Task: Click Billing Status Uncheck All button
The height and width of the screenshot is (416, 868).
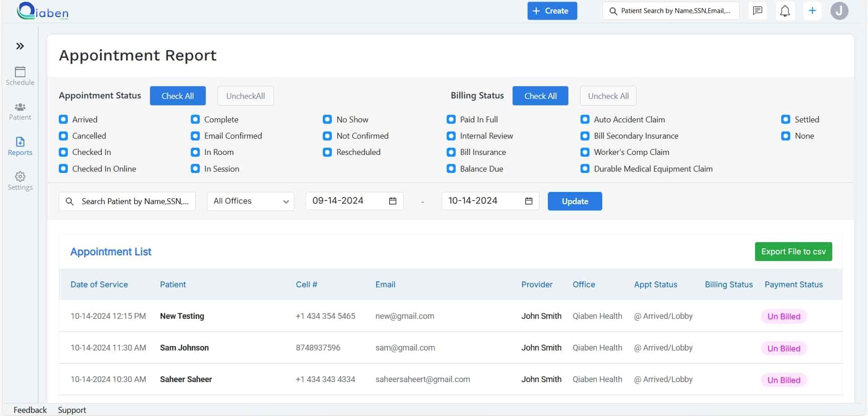Action: (x=608, y=96)
